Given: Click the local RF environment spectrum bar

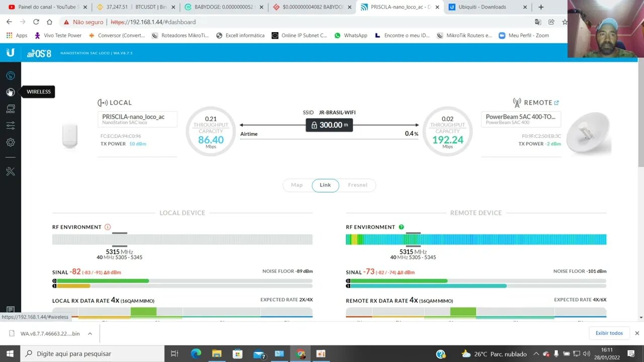Looking at the screenshot, I should pyautogui.click(x=182, y=239).
